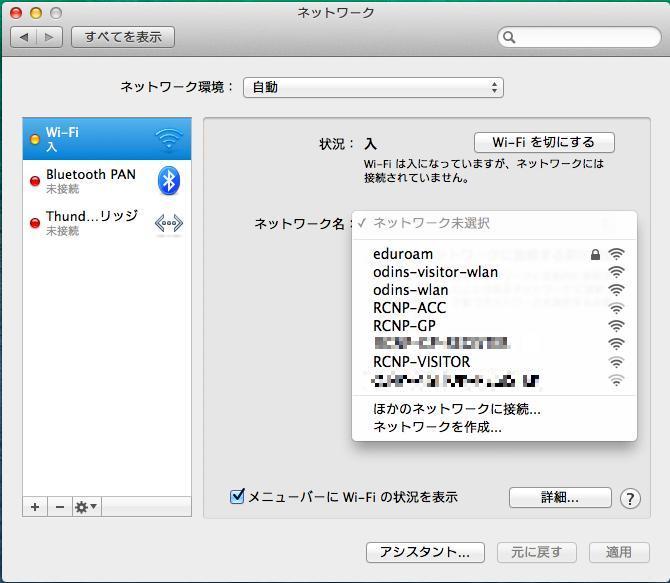The image size is (670, 583).
Task: Click the Bluetooth icon next to Bluetooth PAN
Action: coord(169,181)
